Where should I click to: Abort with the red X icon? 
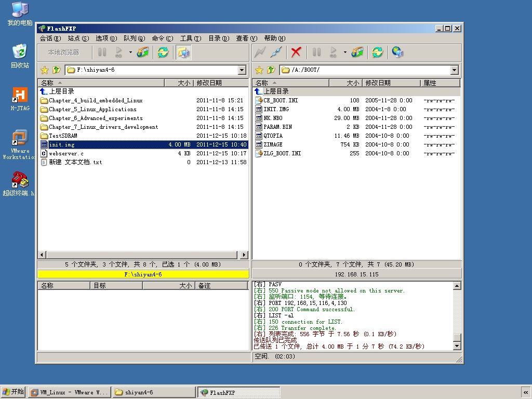pyautogui.click(x=296, y=52)
